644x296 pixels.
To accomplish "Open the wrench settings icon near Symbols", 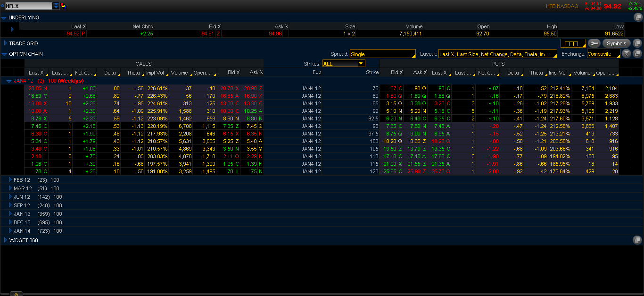I will tap(594, 43).
